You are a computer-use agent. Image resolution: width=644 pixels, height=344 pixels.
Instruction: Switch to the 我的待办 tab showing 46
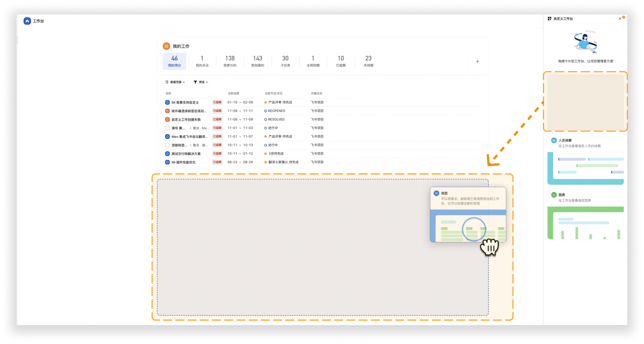click(x=174, y=61)
